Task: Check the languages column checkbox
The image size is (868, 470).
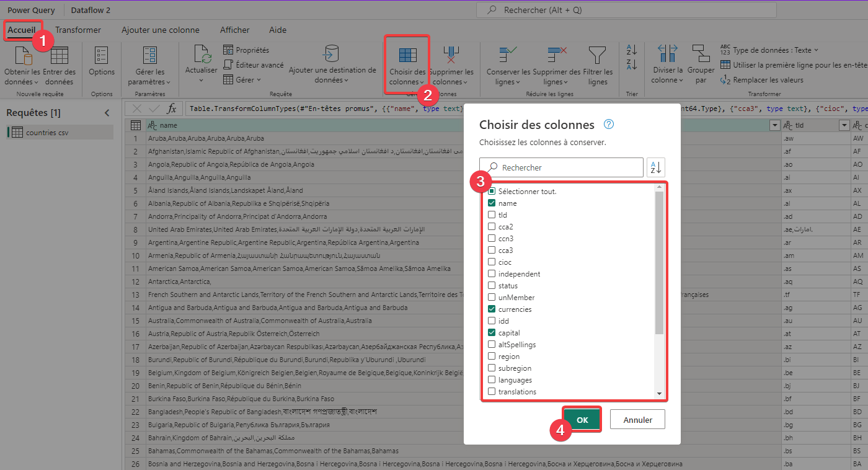Action: (x=492, y=380)
